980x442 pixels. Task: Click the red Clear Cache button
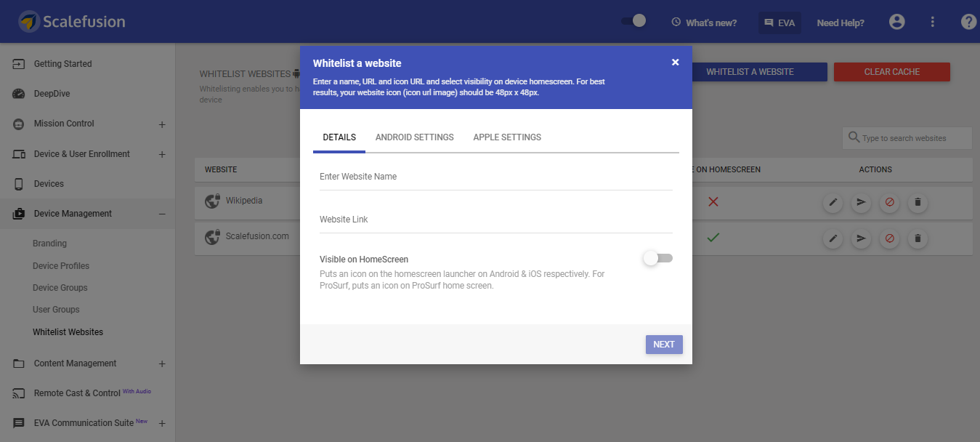pos(892,72)
